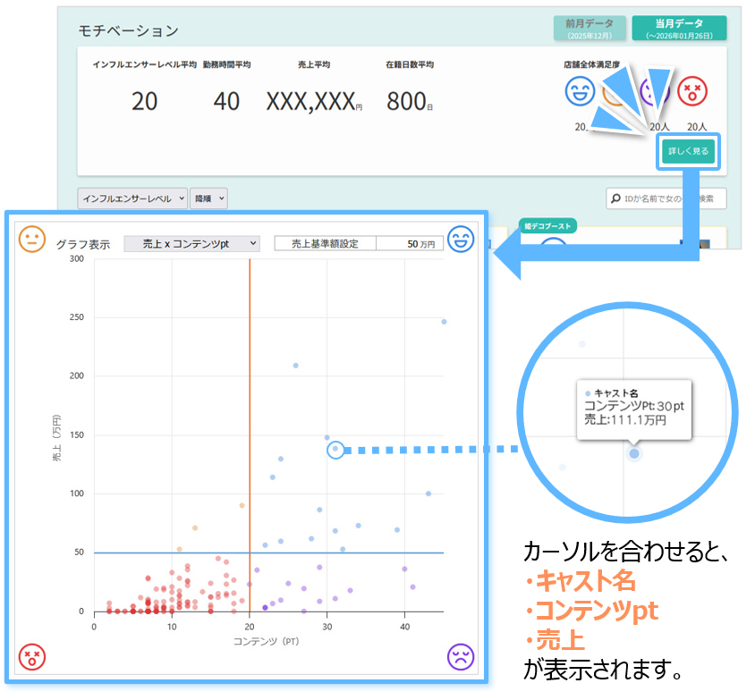
Task: Click the 姫デコブースト badge
Action: (x=548, y=226)
